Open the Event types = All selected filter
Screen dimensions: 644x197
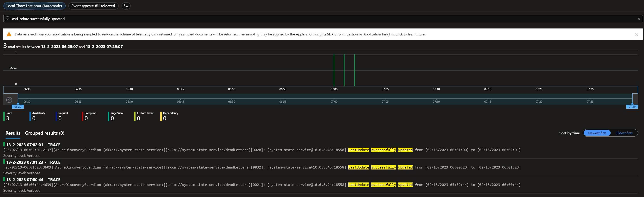tap(93, 6)
